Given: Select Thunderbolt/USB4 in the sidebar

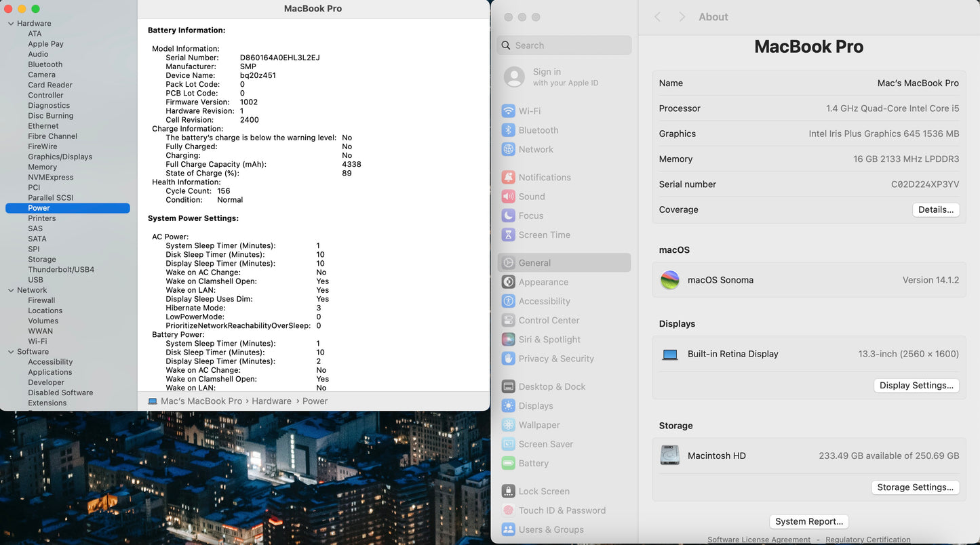Looking at the screenshot, I should (61, 270).
